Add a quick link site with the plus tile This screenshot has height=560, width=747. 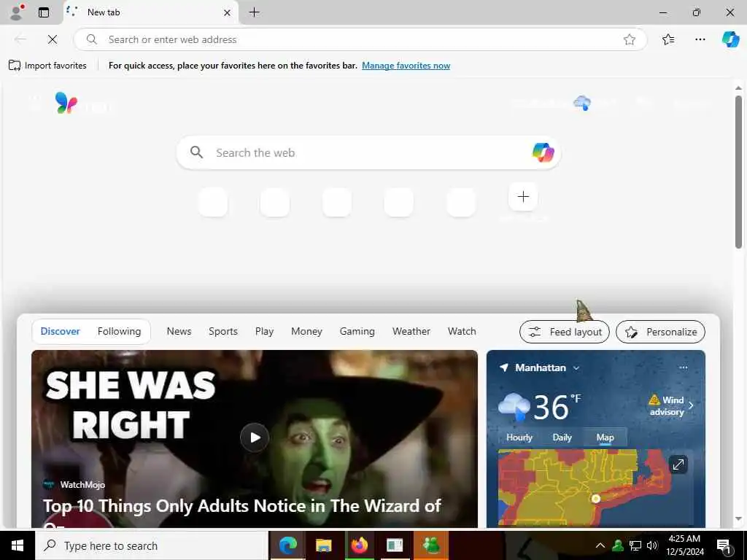coord(523,197)
